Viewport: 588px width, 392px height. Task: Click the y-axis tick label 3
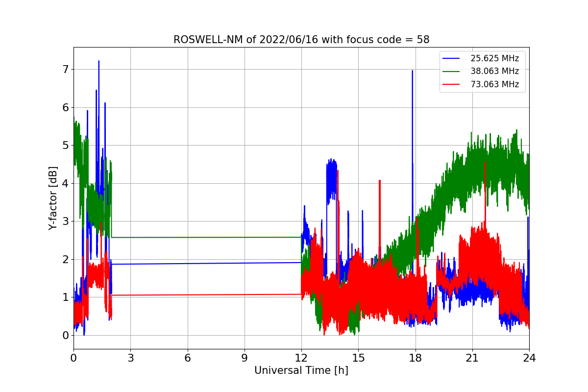[x=65, y=221]
